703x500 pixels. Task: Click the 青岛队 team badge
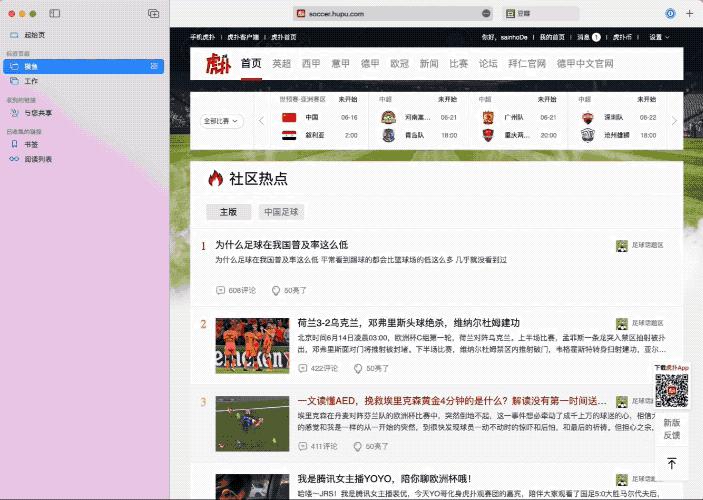(x=388, y=135)
